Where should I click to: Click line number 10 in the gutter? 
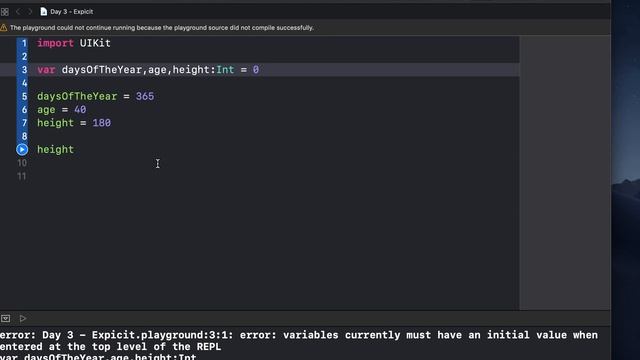tap(22, 163)
